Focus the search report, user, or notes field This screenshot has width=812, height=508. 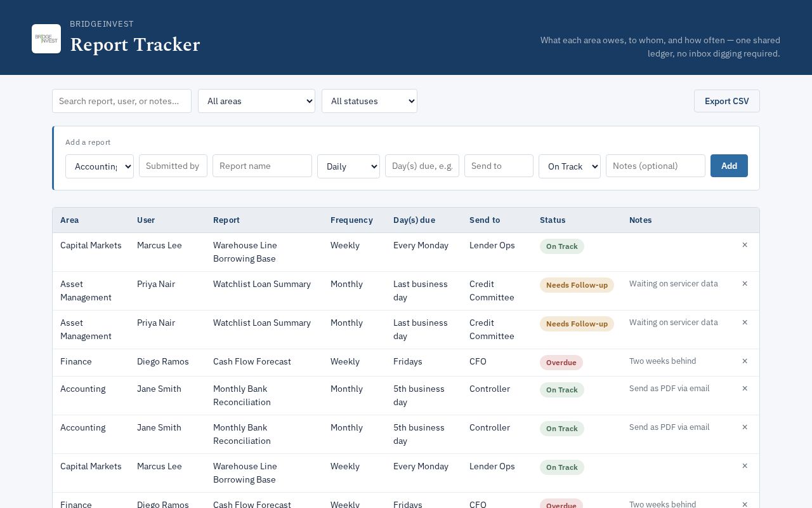click(x=122, y=101)
